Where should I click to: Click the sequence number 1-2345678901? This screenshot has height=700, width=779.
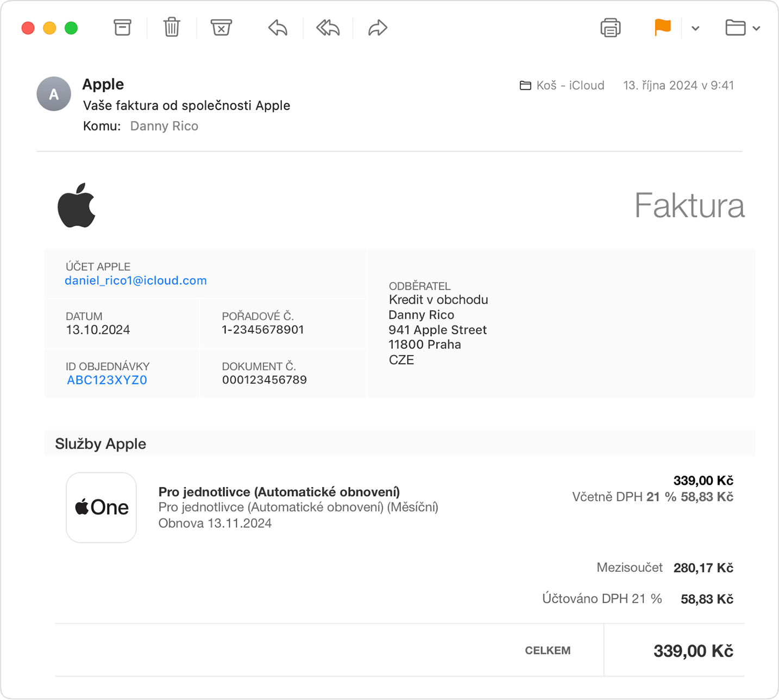point(263,330)
